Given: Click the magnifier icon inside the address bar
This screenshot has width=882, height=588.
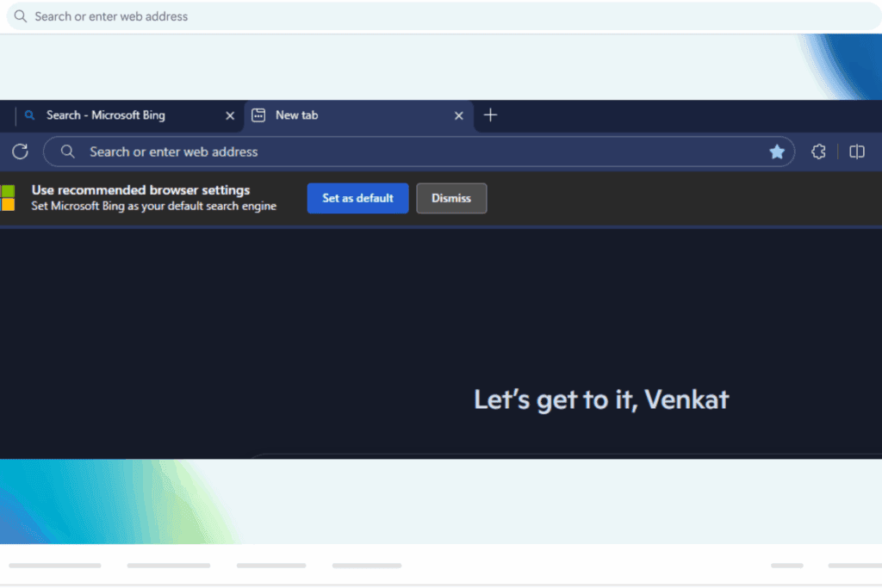Looking at the screenshot, I should point(68,152).
